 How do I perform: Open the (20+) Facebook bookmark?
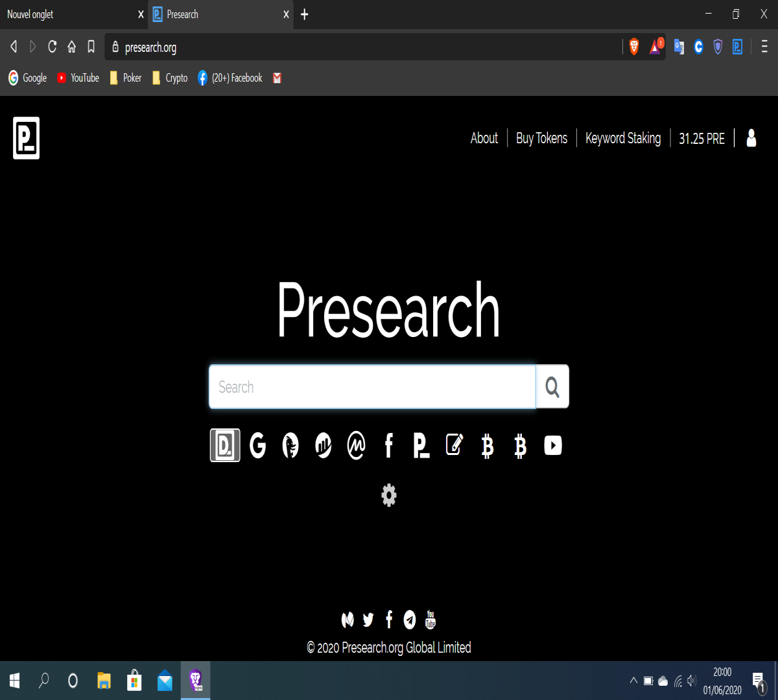[x=230, y=78]
